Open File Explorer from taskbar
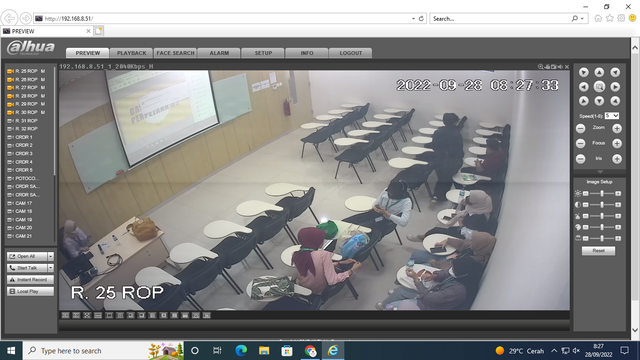 (264, 351)
